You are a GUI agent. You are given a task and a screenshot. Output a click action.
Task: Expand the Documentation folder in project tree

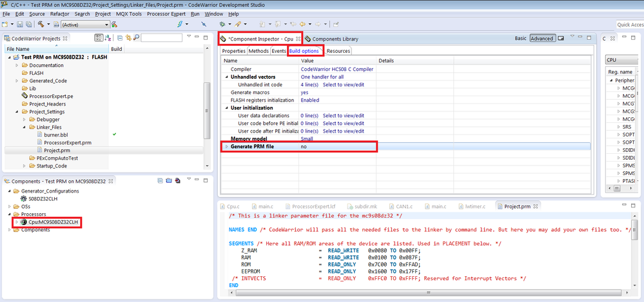pyautogui.click(x=17, y=65)
